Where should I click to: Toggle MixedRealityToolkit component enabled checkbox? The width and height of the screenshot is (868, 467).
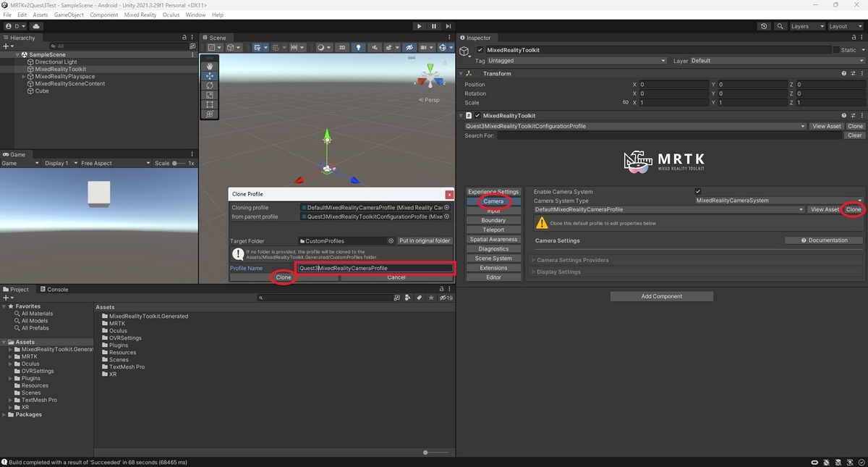click(477, 115)
